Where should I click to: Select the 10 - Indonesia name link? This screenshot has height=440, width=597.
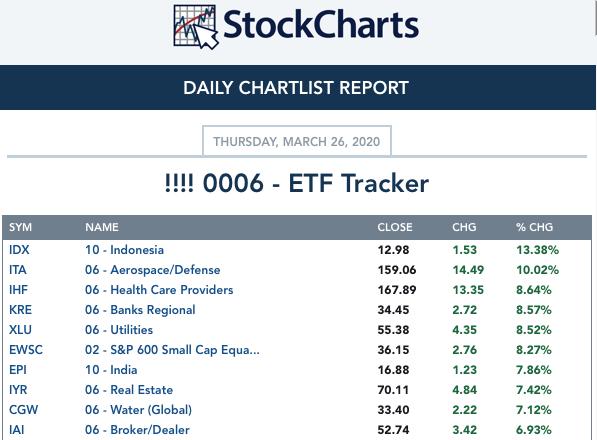[x=125, y=250]
